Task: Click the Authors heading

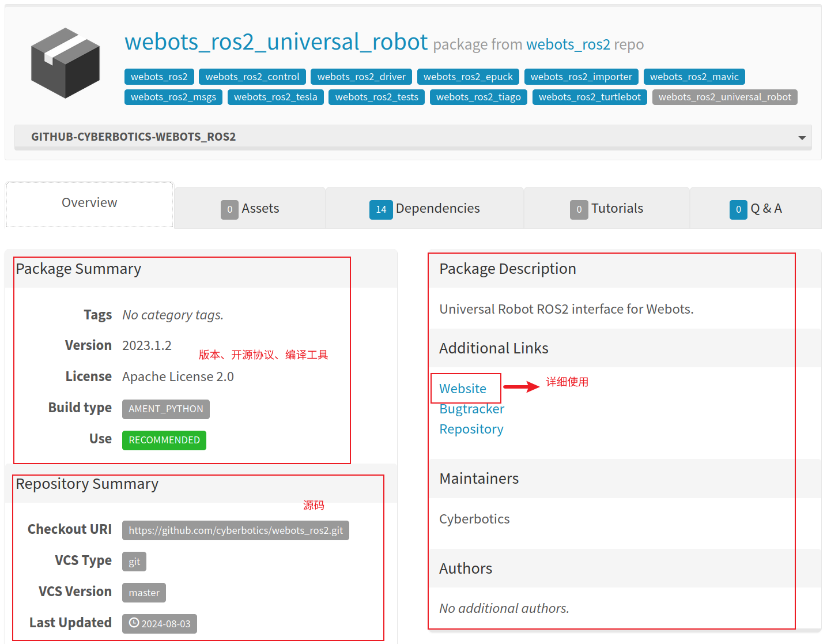Action: pyautogui.click(x=466, y=568)
